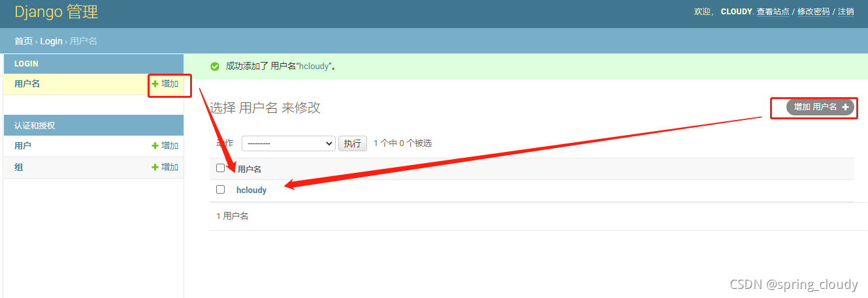
Task: Go to 首页 in the breadcrumb
Action: (24, 41)
